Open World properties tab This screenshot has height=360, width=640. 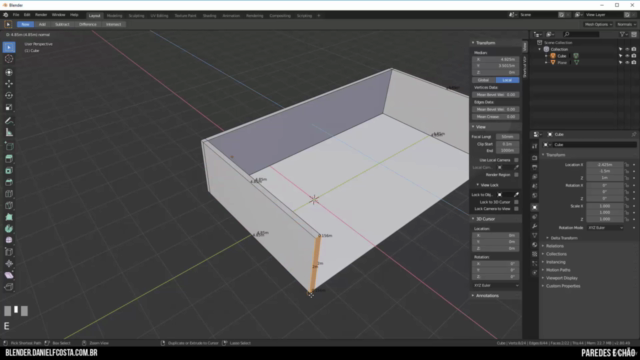coord(535,196)
